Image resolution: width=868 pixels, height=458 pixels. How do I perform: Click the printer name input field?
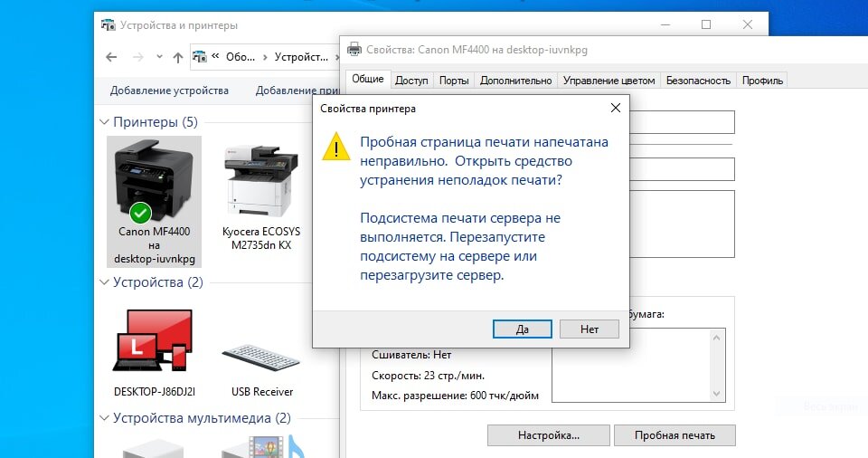(682, 122)
